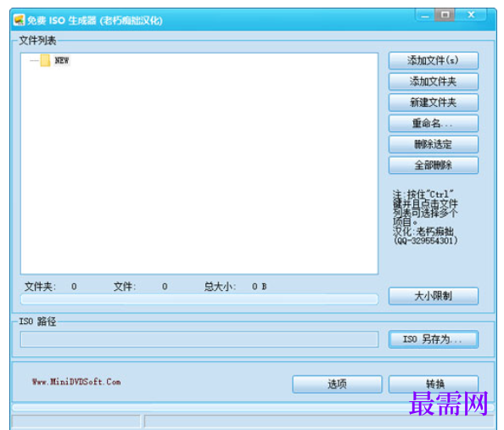Click the 添加文件(s) button

coord(433,60)
